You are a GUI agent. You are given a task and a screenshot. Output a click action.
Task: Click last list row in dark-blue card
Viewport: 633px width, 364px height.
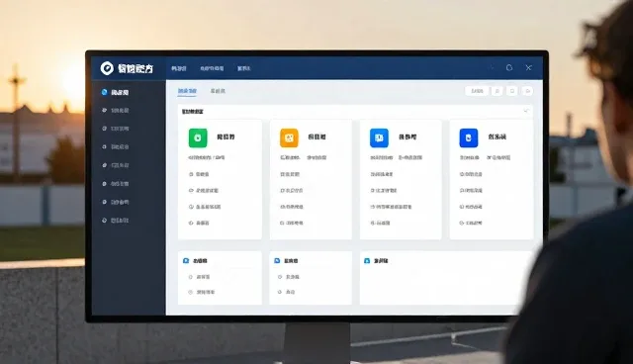click(471, 223)
